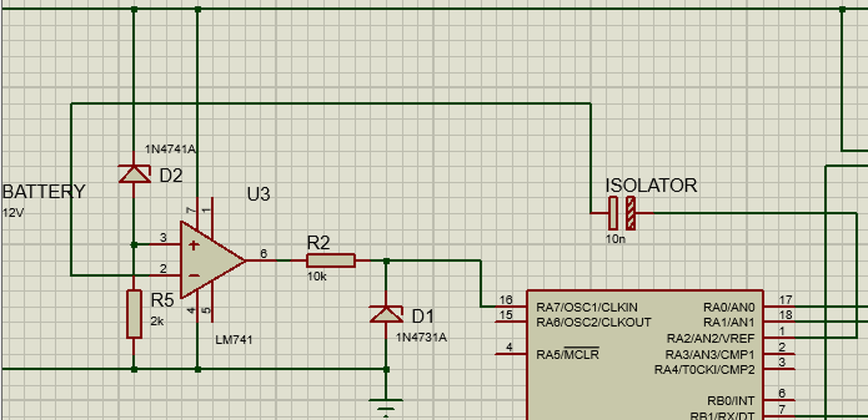Screen dimensions: 868x420
Task: Click the RA6/OSC2/CLKOUT pin label
Action: coord(594,322)
